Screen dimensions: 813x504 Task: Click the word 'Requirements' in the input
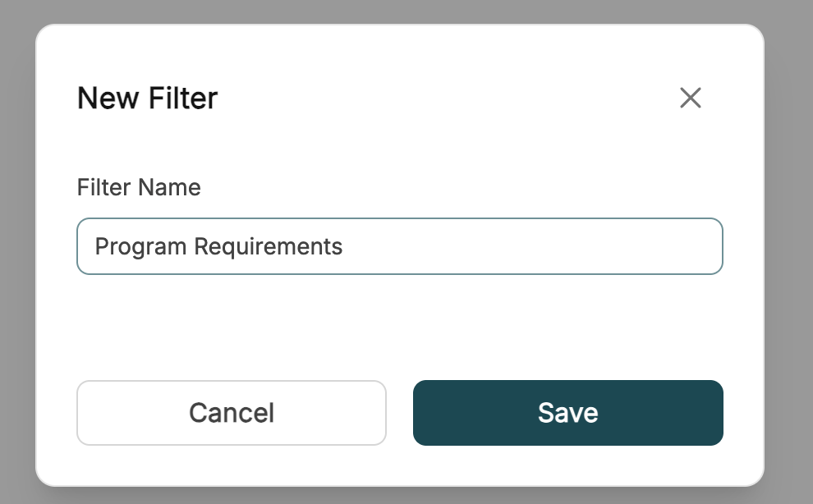(268, 247)
